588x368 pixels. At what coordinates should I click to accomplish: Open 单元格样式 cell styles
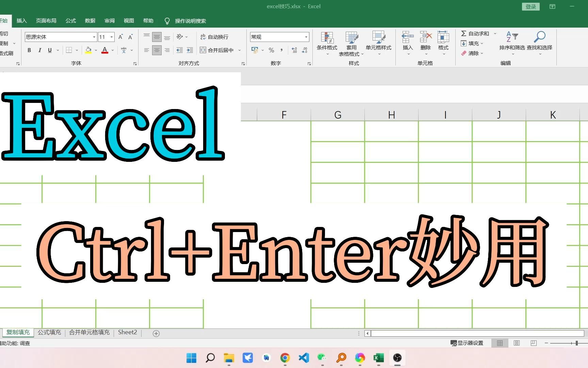coord(378,43)
